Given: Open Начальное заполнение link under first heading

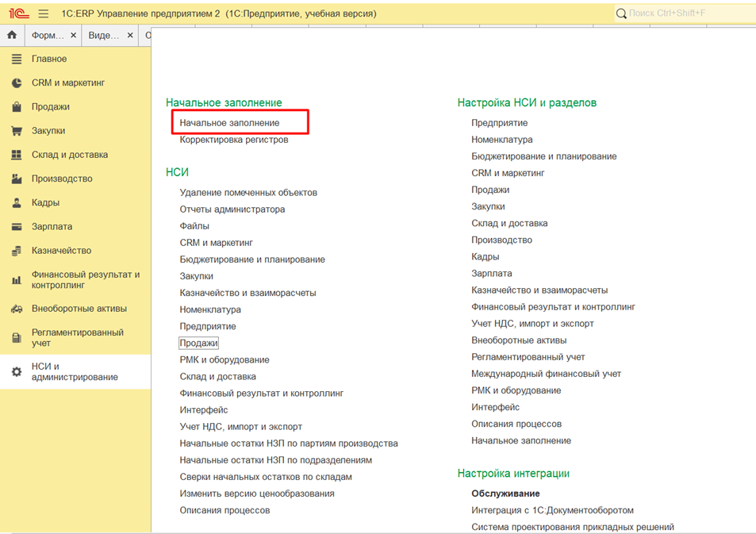Looking at the screenshot, I should tap(229, 123).
